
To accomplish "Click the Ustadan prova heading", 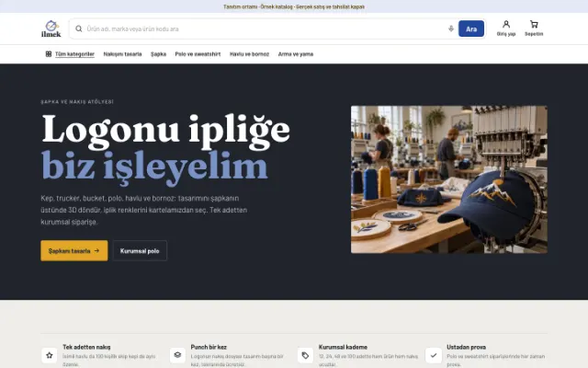I will (x=466, y=347).
